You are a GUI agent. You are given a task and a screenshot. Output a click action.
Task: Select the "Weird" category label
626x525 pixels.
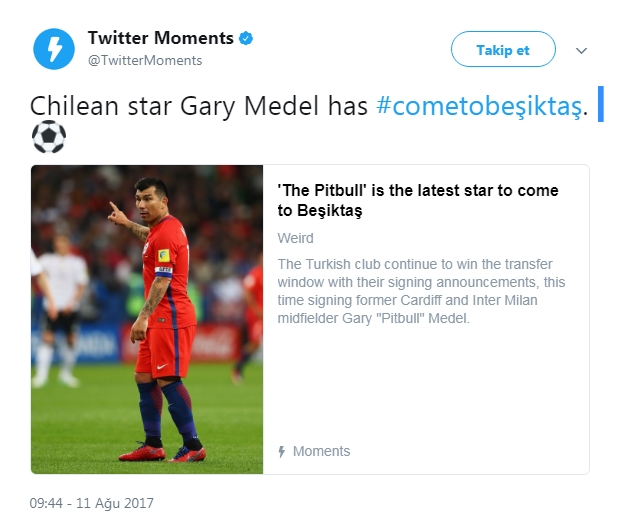coord(295,238)
